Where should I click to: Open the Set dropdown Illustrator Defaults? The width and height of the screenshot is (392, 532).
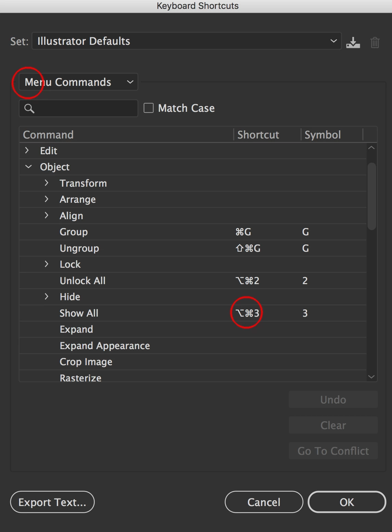point(186,41)
